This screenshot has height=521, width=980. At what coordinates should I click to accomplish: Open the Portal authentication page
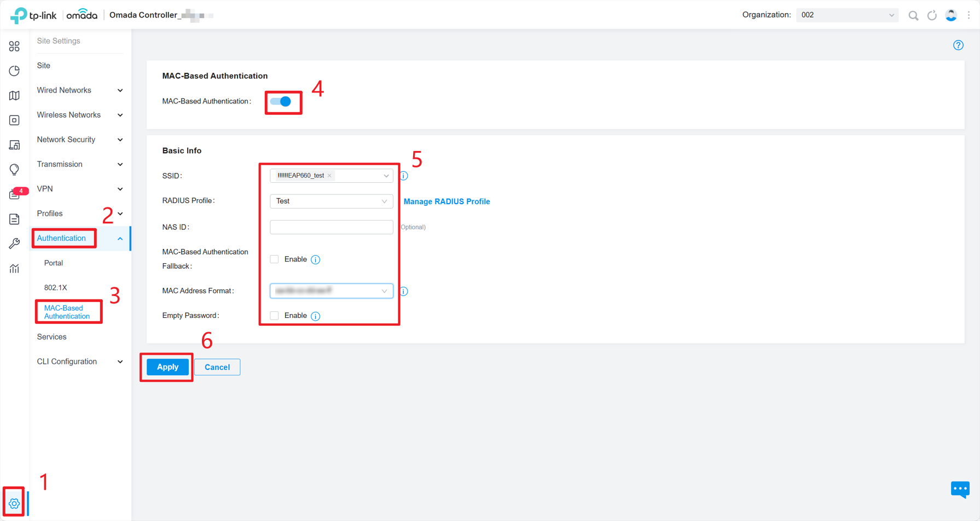point(53,263)
